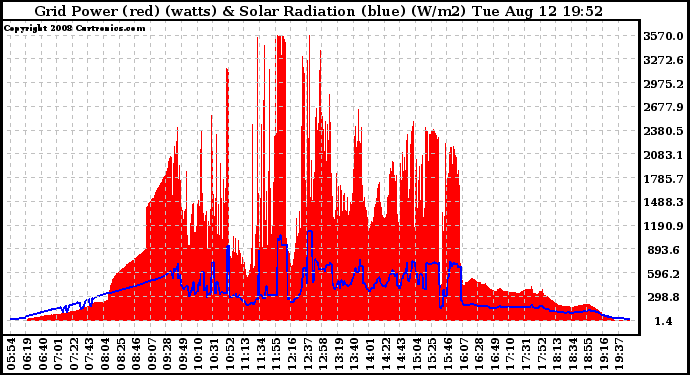Select the y-axis value 1190.9

[663, 226]
